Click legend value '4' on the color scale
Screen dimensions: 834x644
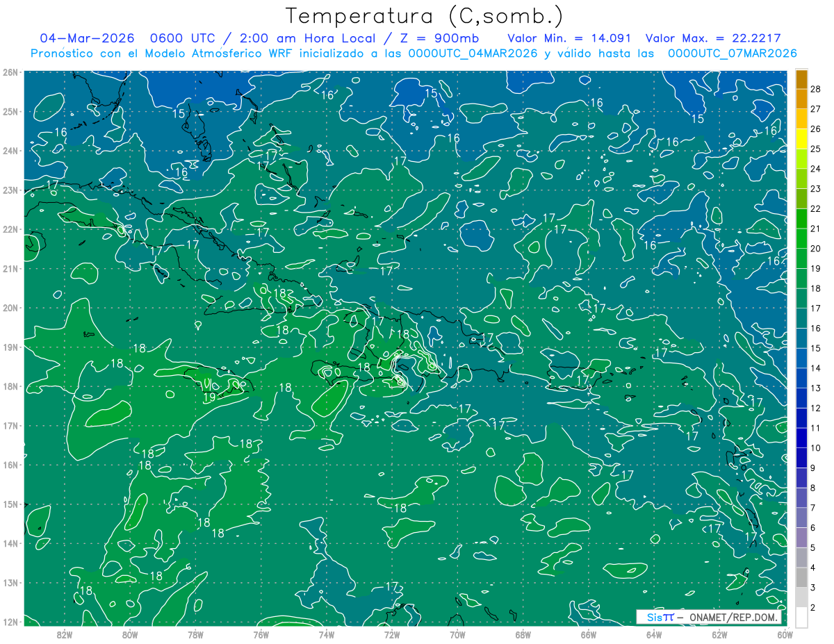(x=813, y=568)
